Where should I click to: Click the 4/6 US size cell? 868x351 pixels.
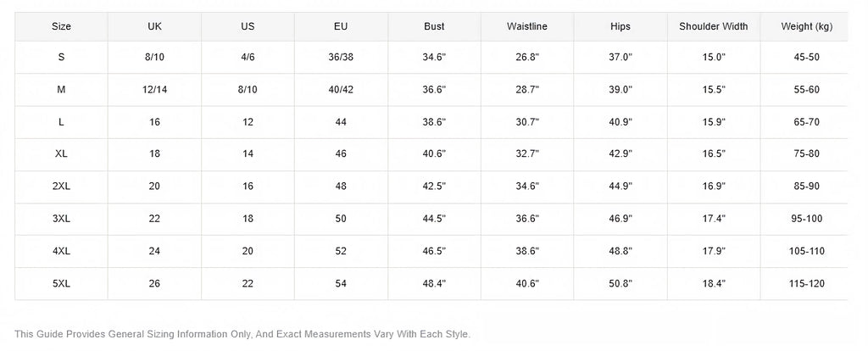[x=248, y=57]
